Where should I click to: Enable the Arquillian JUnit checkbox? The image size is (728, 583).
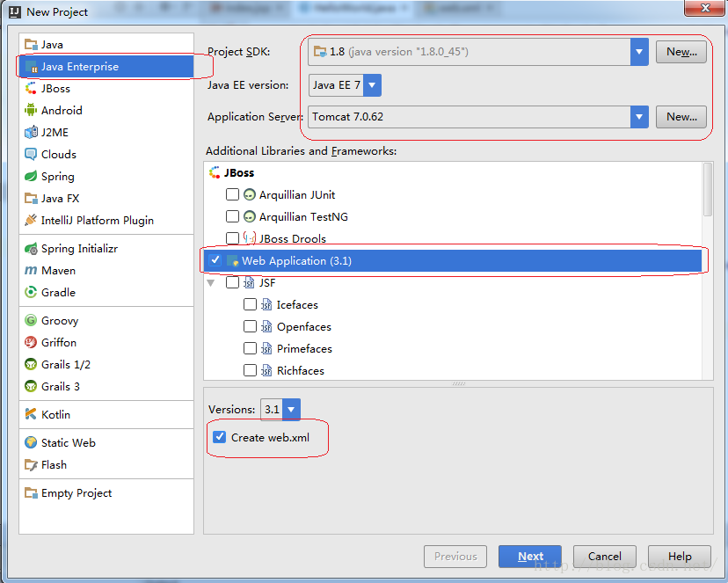pos(232,194)
